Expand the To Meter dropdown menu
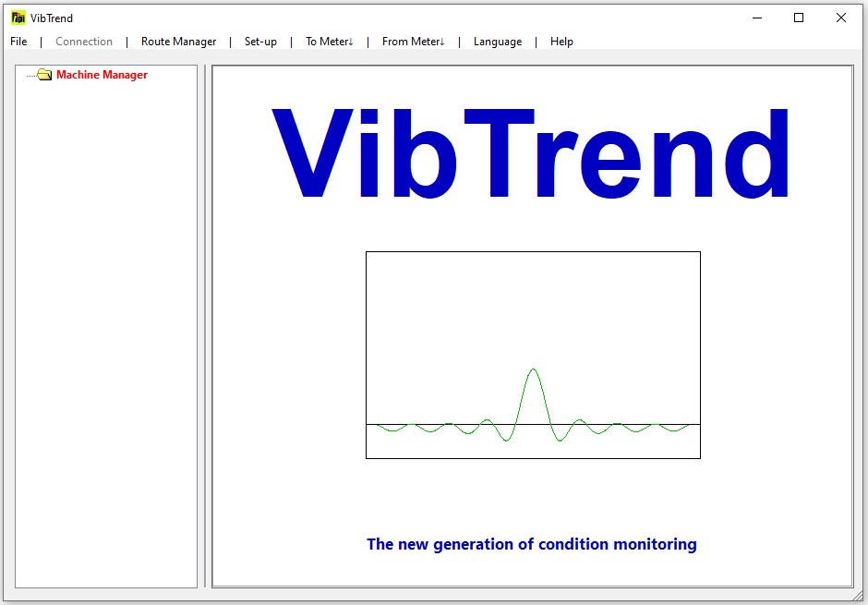 (x=329, y=42)
